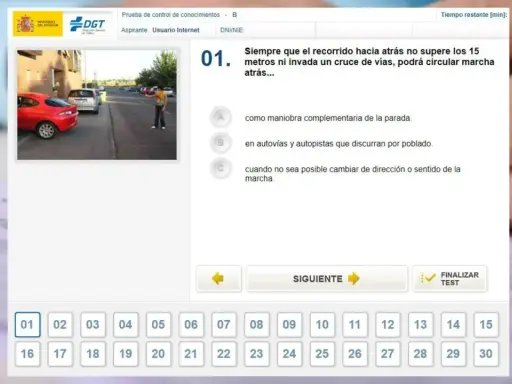Jump to question 17
512x384 pixels.
tap(60, 354)
